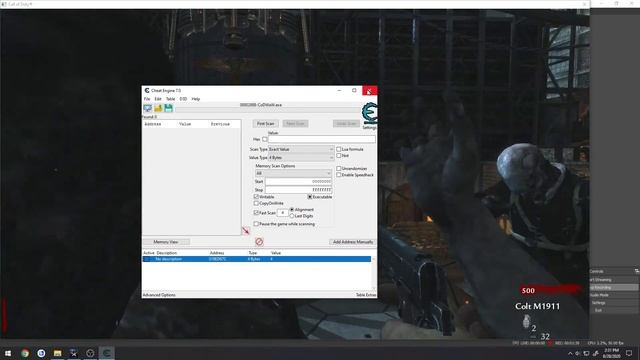
Task: Open Cheat Engine Settings logo
Action: point(369,114)
